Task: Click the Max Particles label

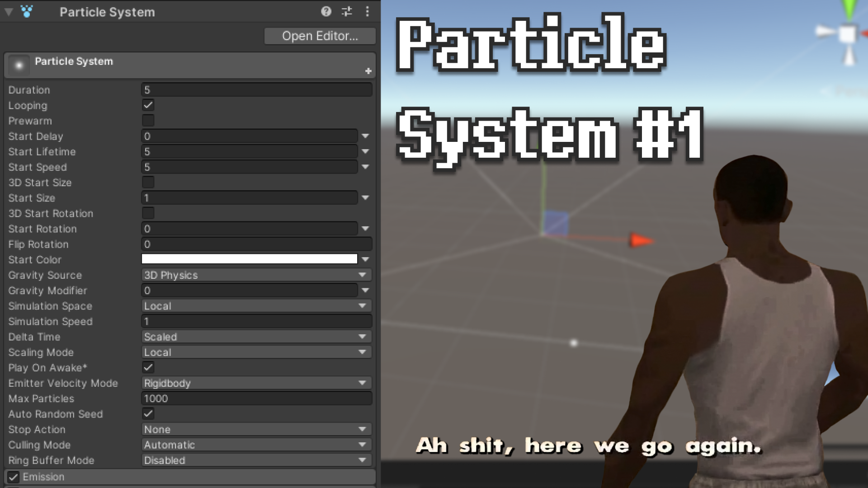Action: [x=41, y=399]
